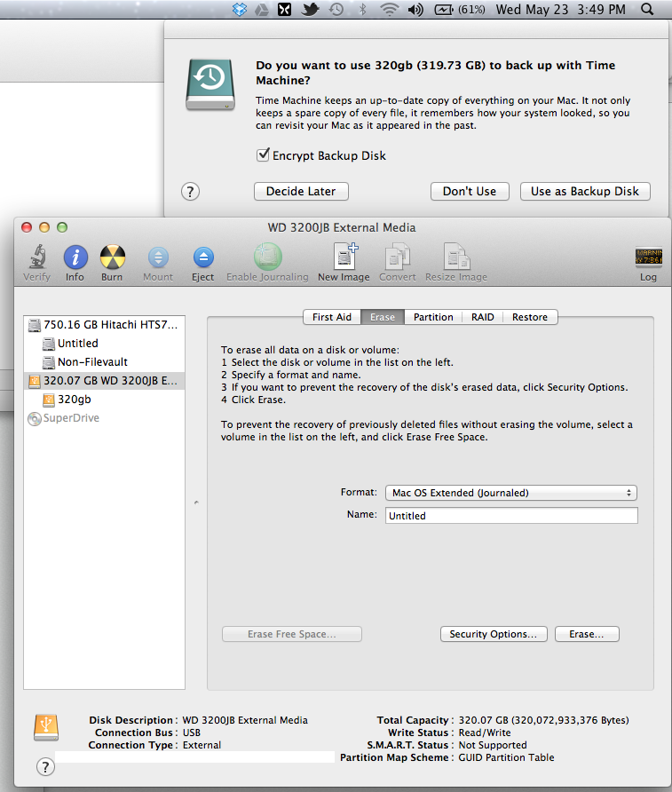The height and width of the screenshot is (792, 672).
Task: Click the Time Machine disk icon
Action: (x=210, y=84)
